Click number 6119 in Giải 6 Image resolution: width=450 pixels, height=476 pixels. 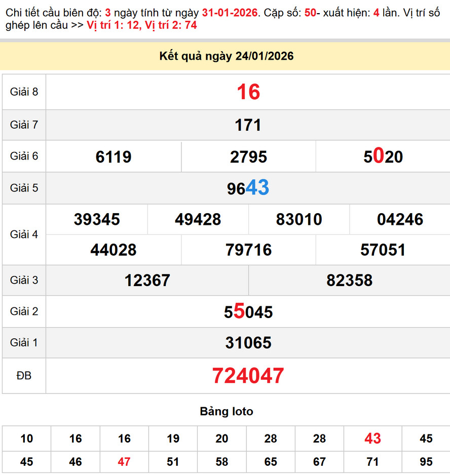(113, 156)
